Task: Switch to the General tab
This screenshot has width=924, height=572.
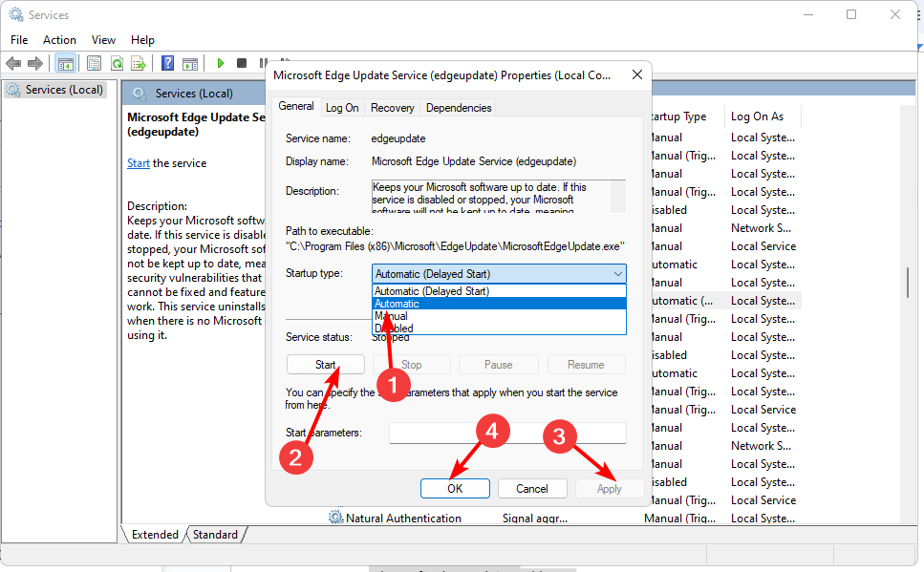Action: [296, 106]
